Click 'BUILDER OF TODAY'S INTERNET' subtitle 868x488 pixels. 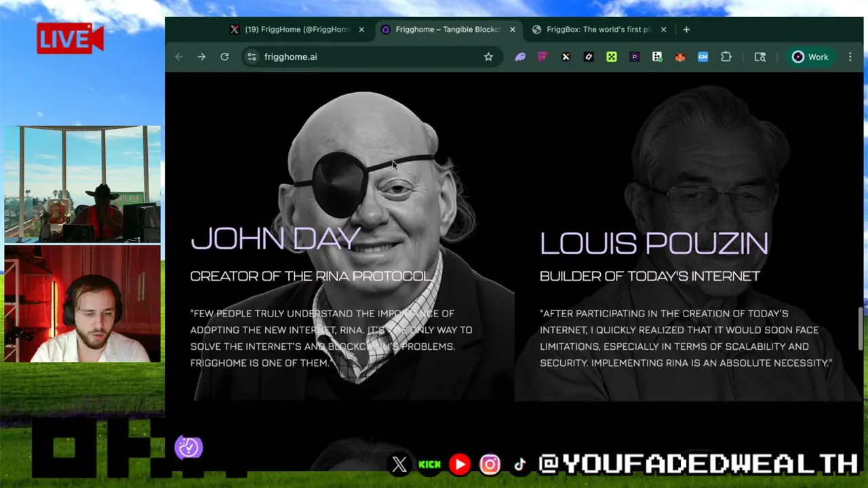(x=650, y=276)
